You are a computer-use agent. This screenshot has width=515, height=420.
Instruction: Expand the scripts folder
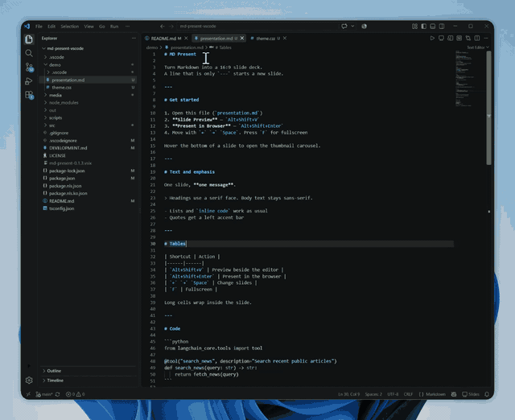46,117
